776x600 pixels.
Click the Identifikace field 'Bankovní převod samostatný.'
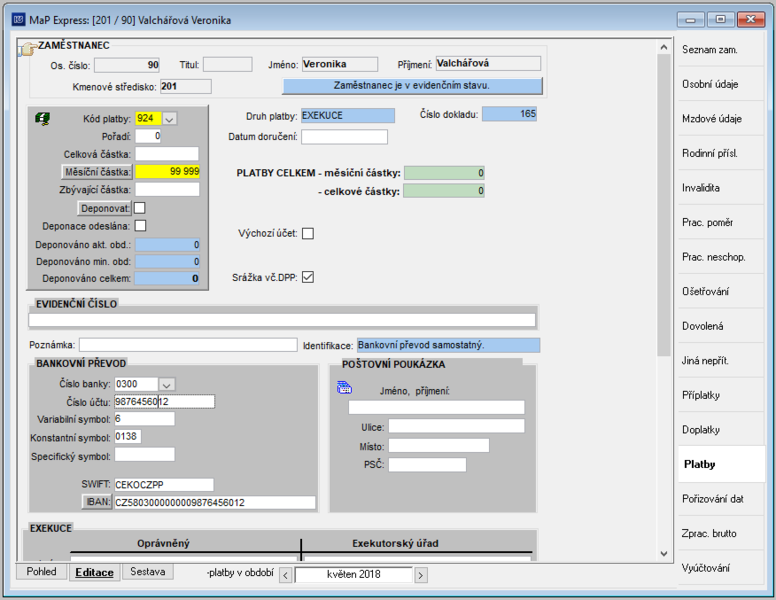448,345
